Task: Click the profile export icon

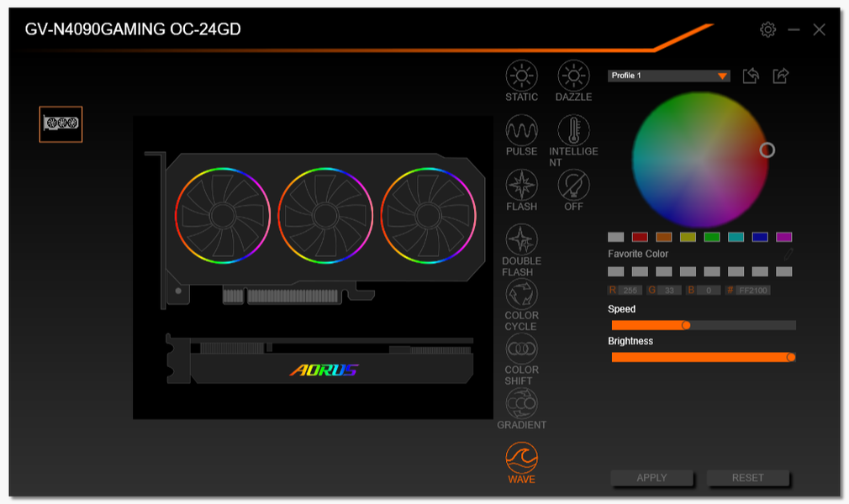Action: tap(781, 76)
